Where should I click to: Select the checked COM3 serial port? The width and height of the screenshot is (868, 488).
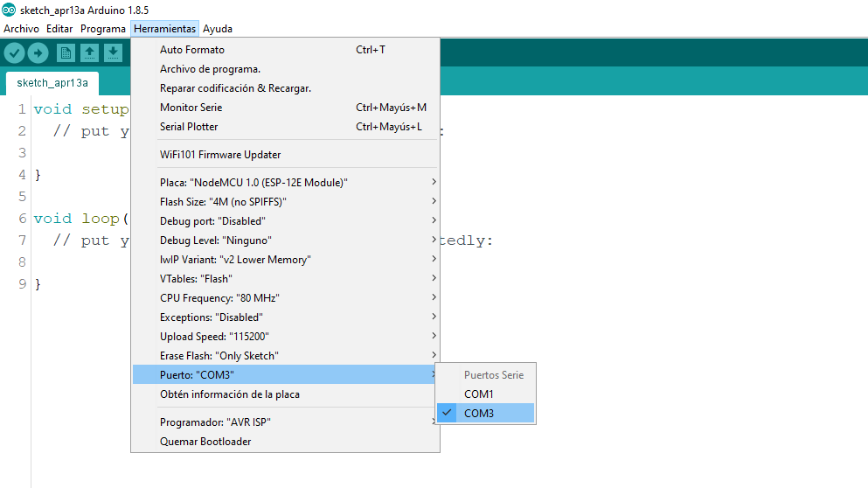coord(485,413)
